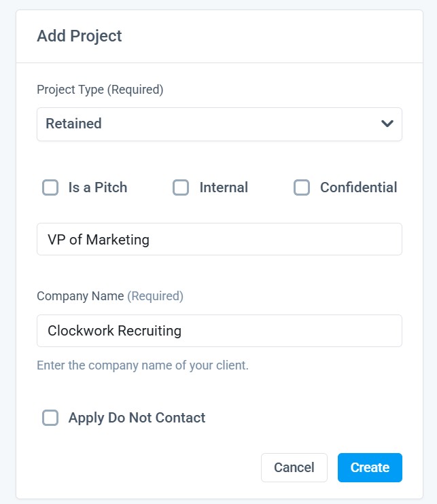Open the Project Type dropdown
The width and height of the screenshot is (437, 504).
219,124
